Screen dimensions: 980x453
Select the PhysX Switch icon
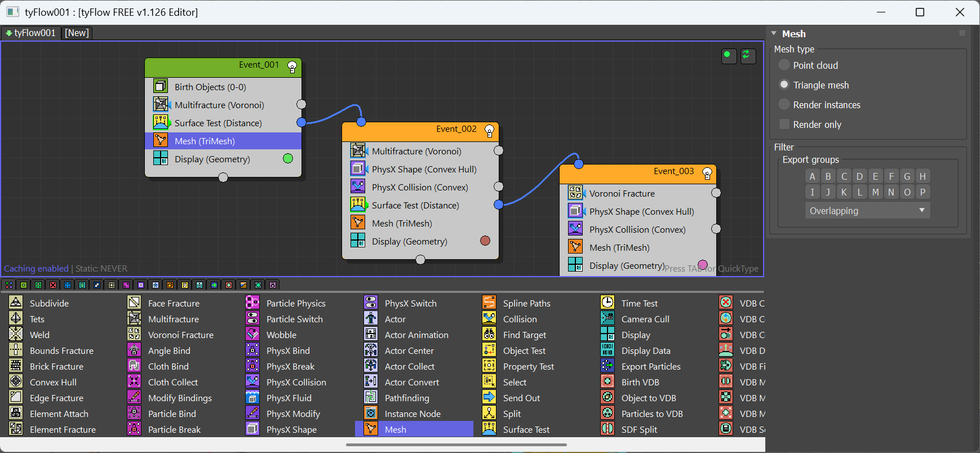click(x=371, y=303)
